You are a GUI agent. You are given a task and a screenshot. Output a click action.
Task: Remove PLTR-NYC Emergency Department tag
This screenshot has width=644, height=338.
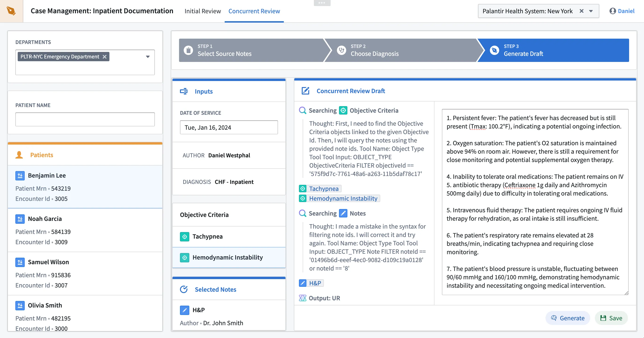click(105, 57)
